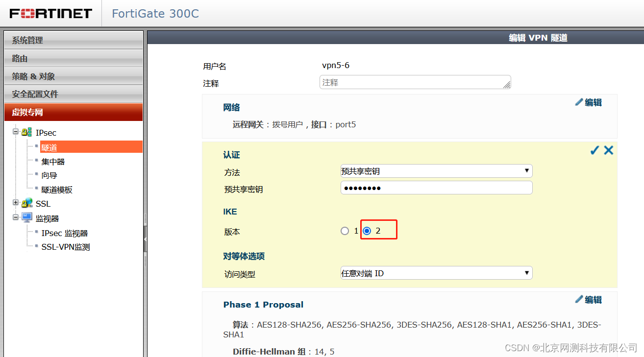
Task: Cancel authentication edits with the X icon
Action: pos(609,150)
